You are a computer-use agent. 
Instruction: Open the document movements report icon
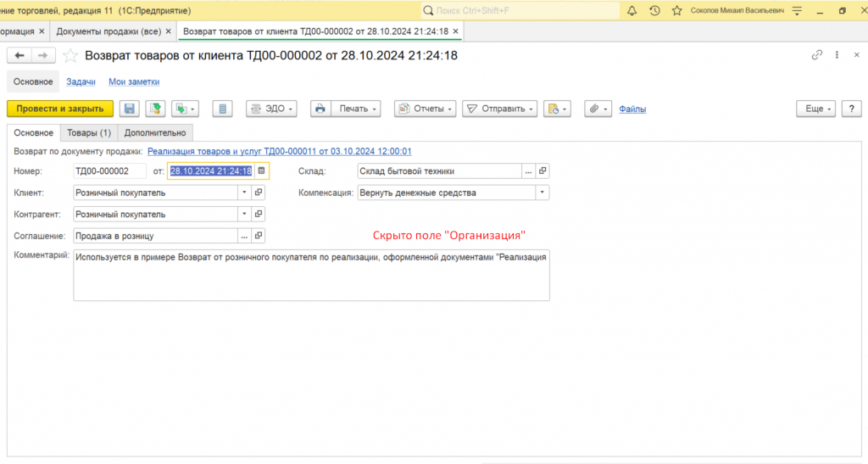tap(223, 109)
